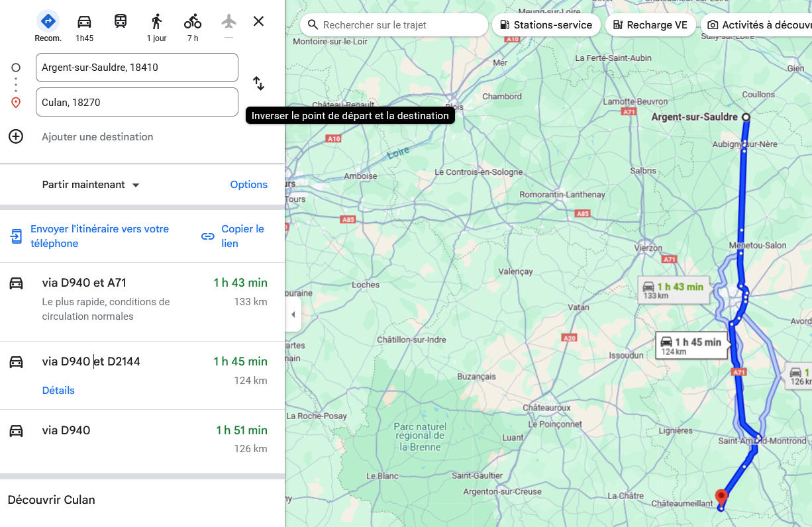Click Parc naturel régional de la Brenne
This screenshot has height=527, width=812.
coord(420,437)
